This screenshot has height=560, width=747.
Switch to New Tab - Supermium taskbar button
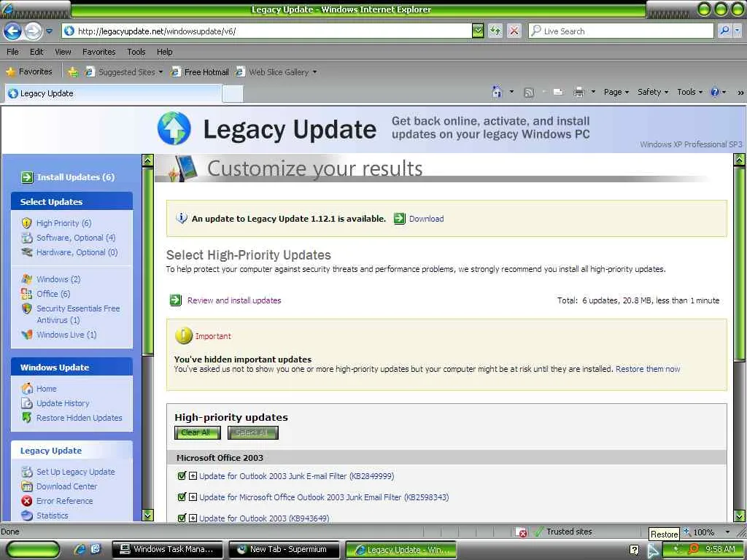285,550
